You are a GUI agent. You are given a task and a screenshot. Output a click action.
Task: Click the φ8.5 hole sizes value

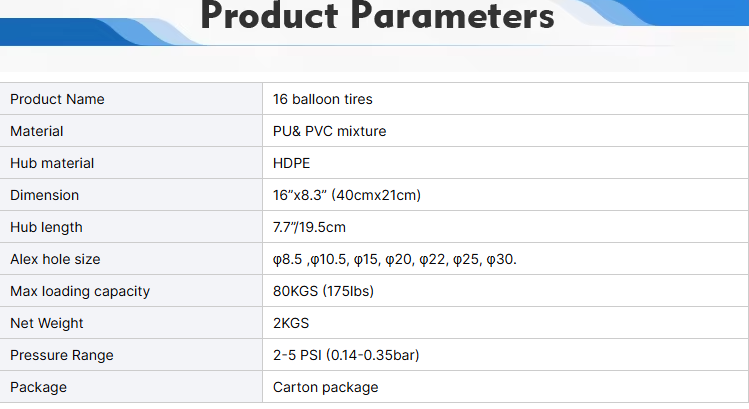(x=395, y=259)
